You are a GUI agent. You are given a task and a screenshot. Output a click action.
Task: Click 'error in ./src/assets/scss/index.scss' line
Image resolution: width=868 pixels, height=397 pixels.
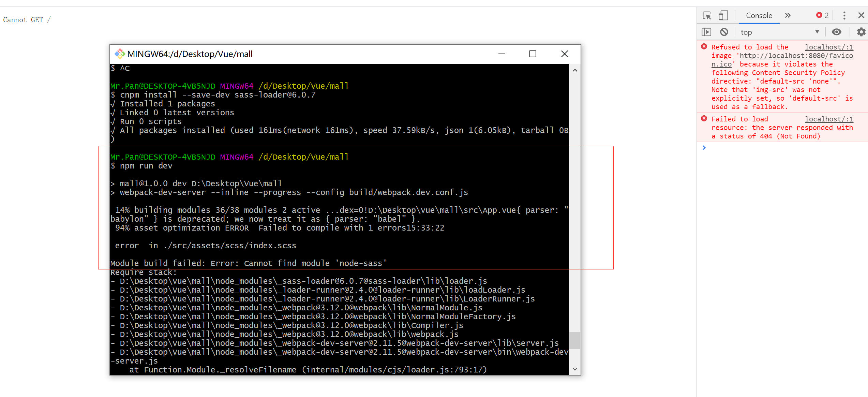click(x=206, y=246)
